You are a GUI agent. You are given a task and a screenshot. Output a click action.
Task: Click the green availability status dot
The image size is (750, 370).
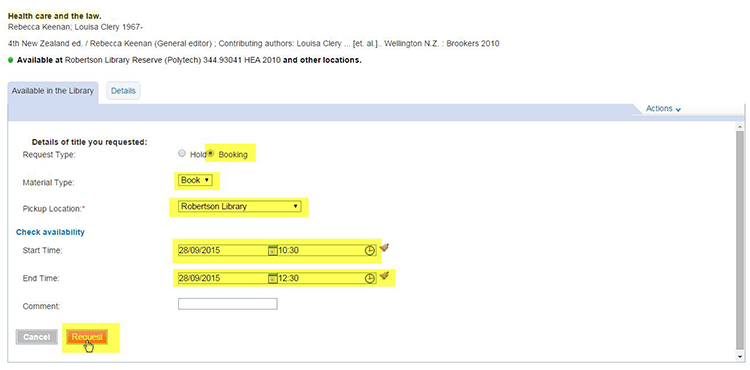click(x=11, y=60)
